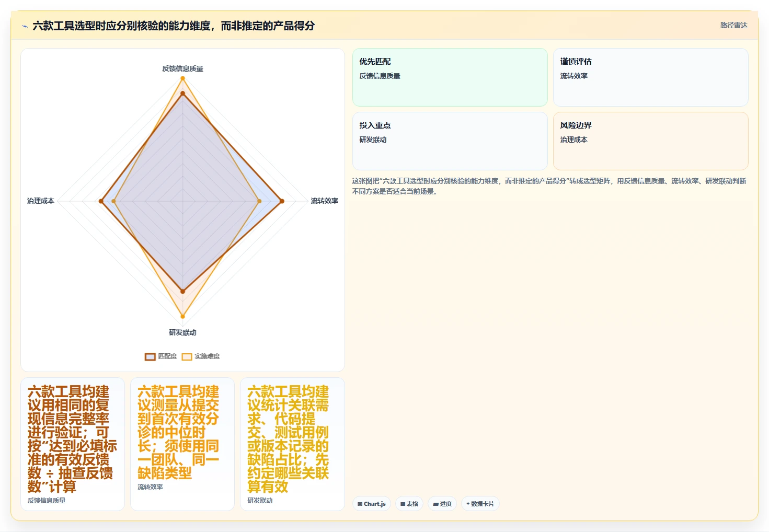Click the 匹配度 legend label

[167, 356]
